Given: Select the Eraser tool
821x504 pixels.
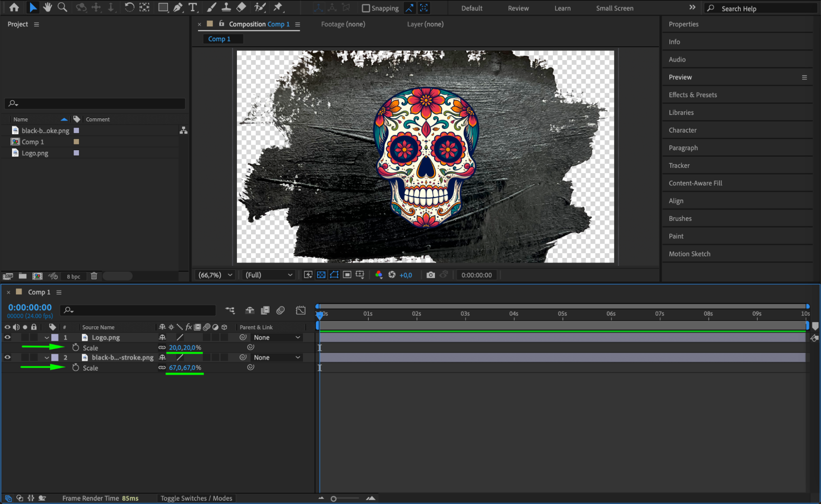Looking at the screenshot, I should [x=241, y=7].
